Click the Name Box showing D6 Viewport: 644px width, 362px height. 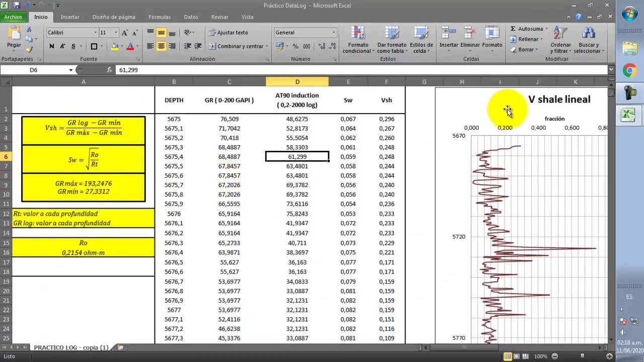(x=34, y=70)
